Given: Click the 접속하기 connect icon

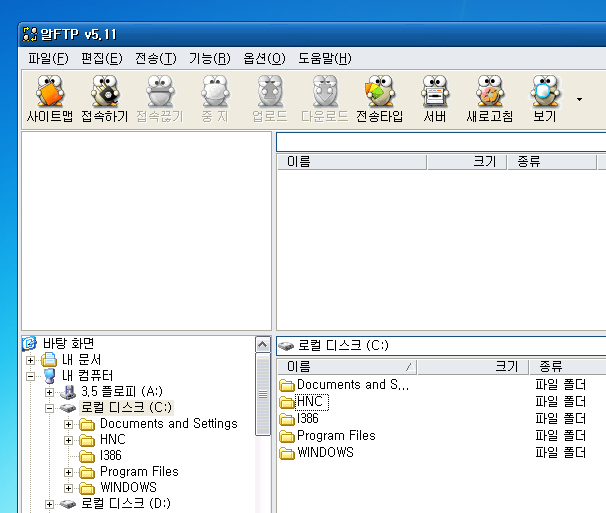Looking at the screenshot, I should (104, 99).
